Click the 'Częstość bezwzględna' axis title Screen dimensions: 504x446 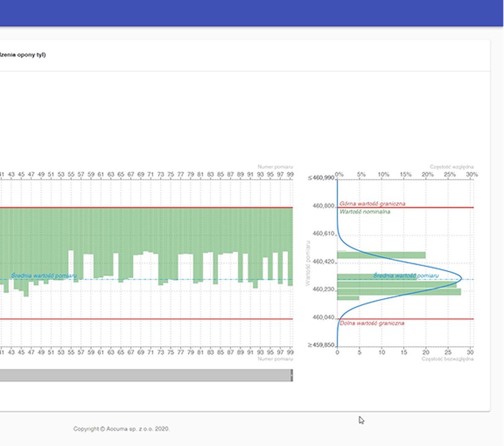coord(447,359)
